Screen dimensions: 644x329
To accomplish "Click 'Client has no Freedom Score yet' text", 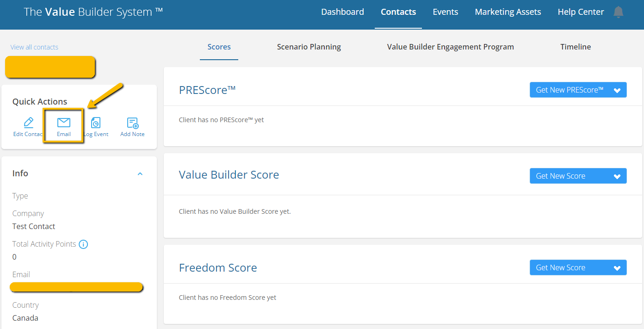I will click(227, 298).
